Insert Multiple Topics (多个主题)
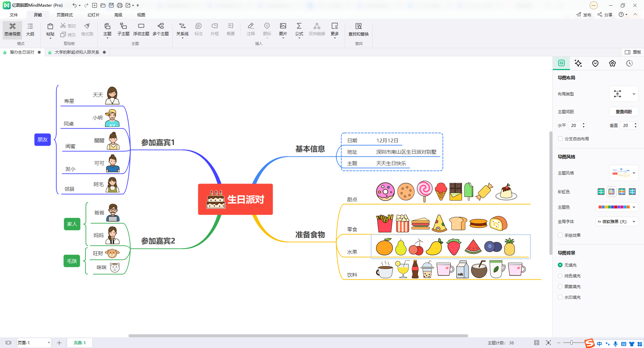Viewport: 644px width, 348px height. 161,30
